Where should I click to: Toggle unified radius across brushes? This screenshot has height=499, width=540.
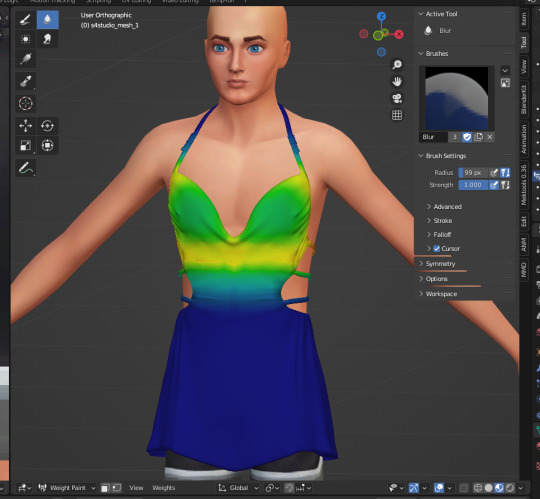505,173
